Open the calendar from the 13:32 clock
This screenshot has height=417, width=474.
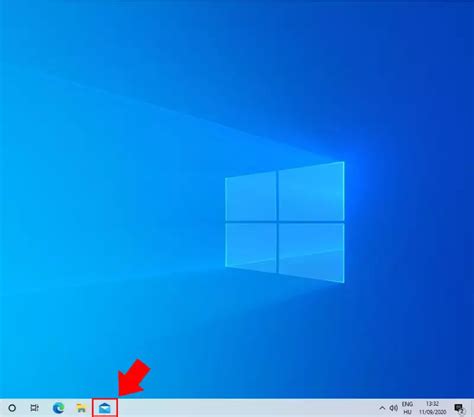[432, 404]
